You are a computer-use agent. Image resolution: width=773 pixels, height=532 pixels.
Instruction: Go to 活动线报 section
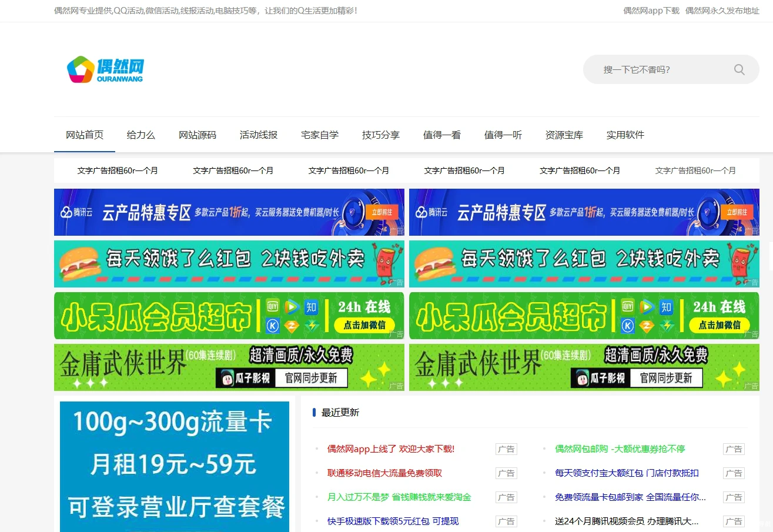[259, 135]
